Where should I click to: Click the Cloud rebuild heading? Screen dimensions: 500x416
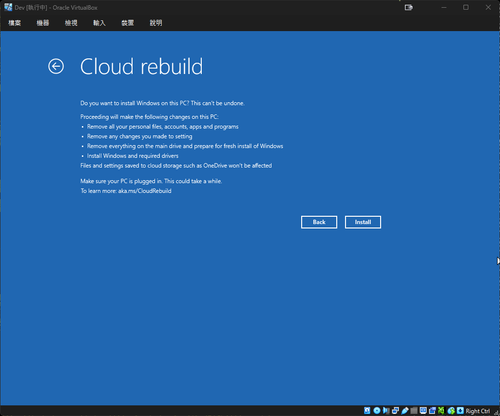[x=141, y=66]
